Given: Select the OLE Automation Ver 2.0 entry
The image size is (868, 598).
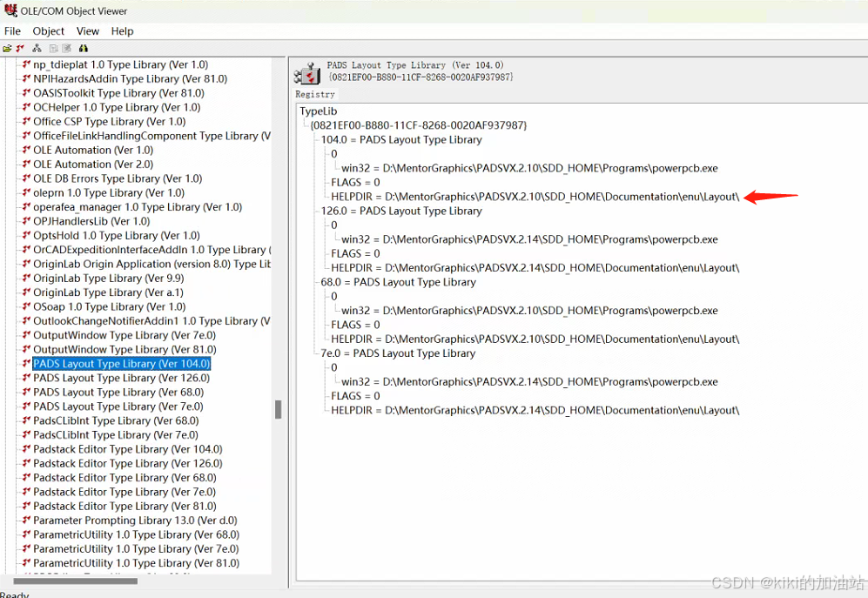Looking at the screenshot, I should (91, 164).
